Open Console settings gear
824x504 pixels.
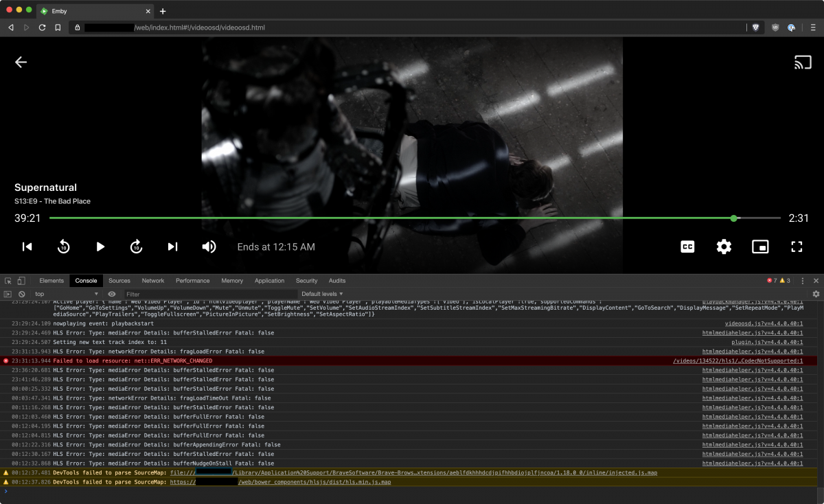[x=816, y=294]
